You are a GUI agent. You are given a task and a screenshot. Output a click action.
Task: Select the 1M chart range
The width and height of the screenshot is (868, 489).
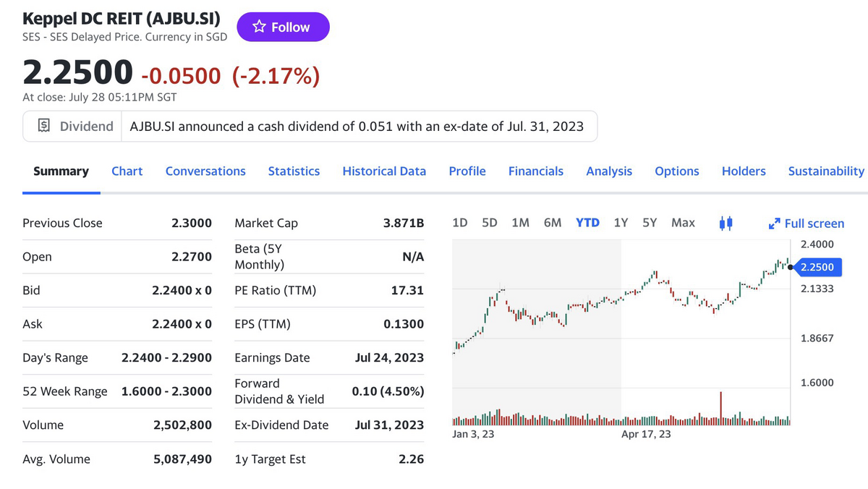click(520, 223)
